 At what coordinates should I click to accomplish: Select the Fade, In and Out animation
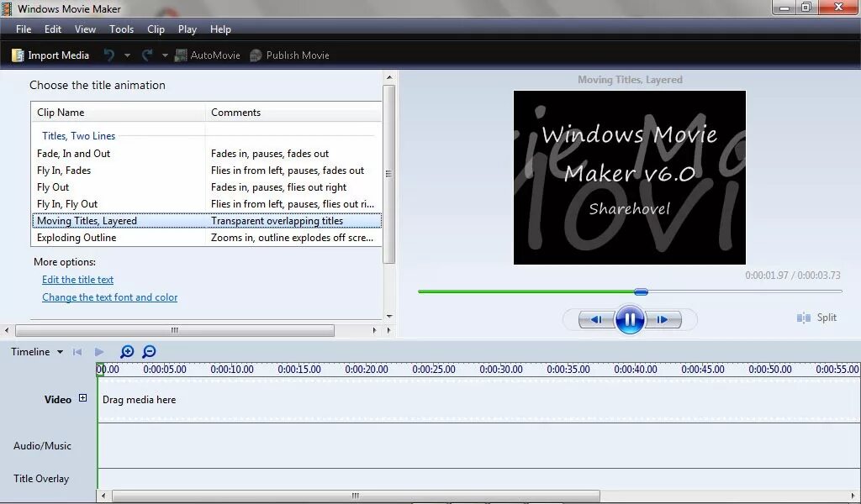tap(206, 154)
